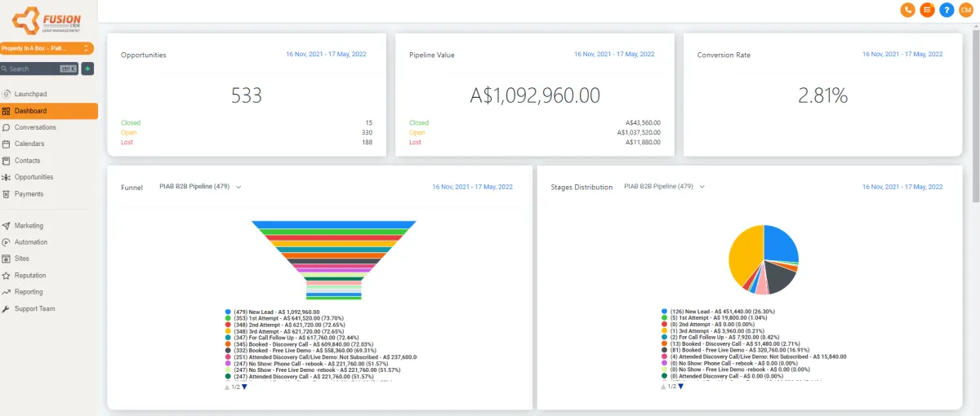Viewport: 980px width, 416px height.
Task: Select Dashboard in the sidebar
Action: [x=49, y=111]
